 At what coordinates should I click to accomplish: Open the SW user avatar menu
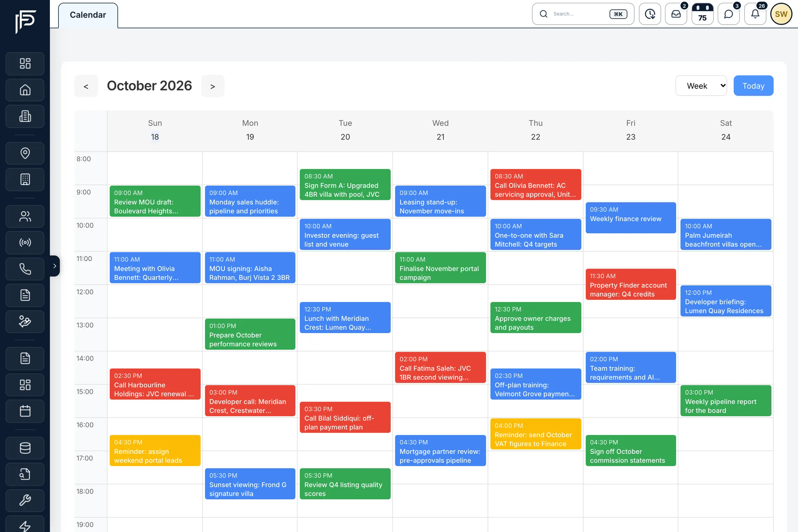[781, 14]
